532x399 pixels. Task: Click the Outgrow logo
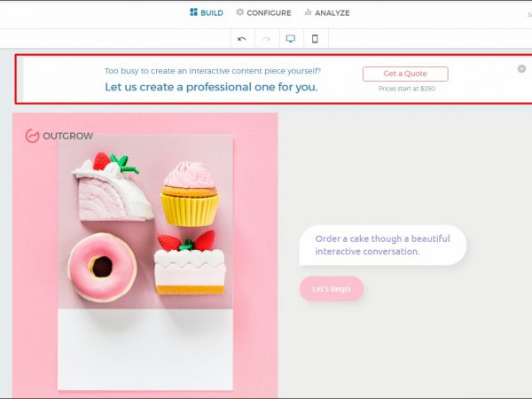tap(59, 136)
